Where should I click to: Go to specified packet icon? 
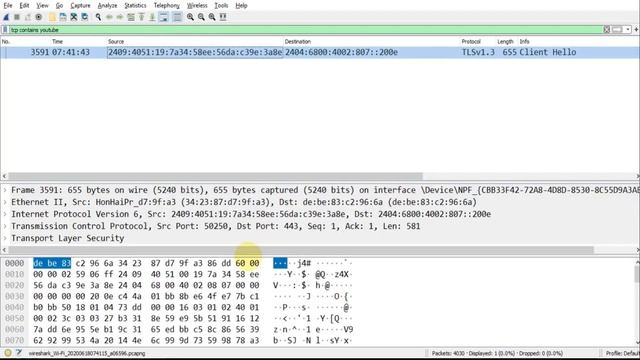click(x=131, y=17)
